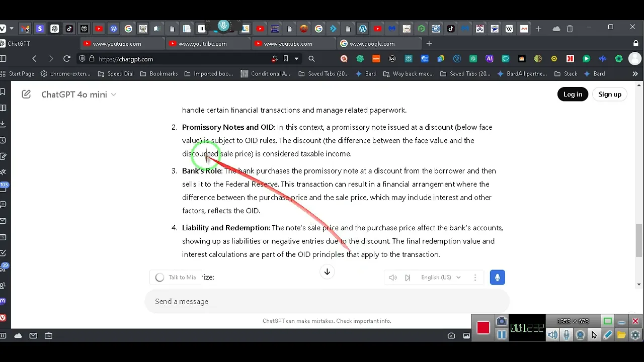644x362 pixels.
Task: Take a screenshot with the recorder camera icon
Action: click(x=502, y=321)
